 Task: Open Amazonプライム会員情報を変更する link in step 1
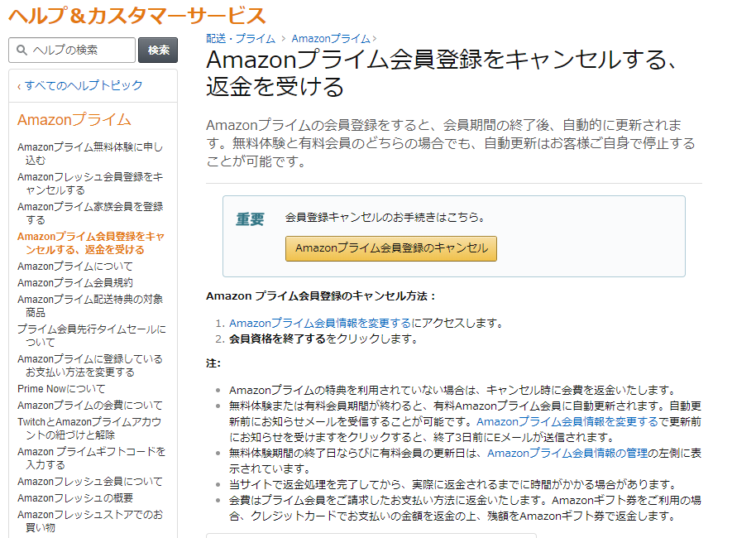pyautogui.click(x=319, y=324)
